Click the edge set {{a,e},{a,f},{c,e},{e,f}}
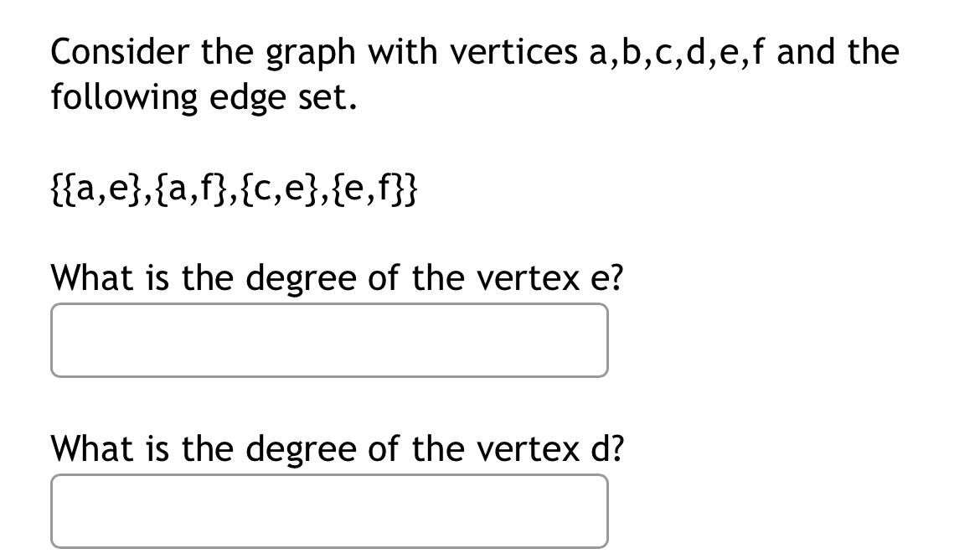The width and height of the screenshot is (980, 559). (x=235, y=189)
